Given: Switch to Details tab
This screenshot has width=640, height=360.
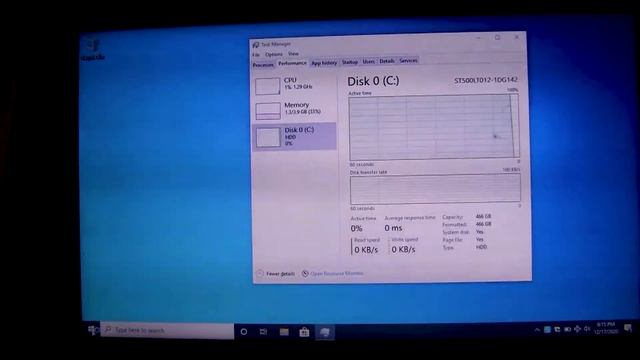Looking at the screenshot, I should tap(387, 61).
